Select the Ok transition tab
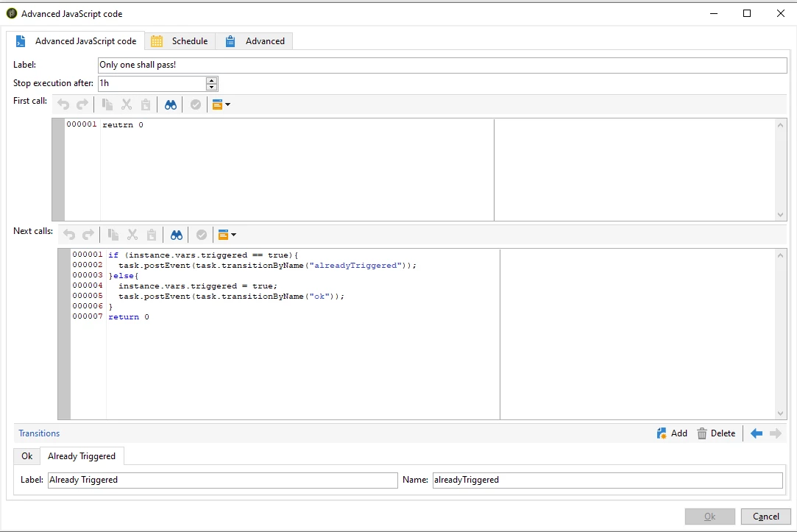The height and width of the screenshot is (532, 797). pyautogui.click(x=27, y=456)
